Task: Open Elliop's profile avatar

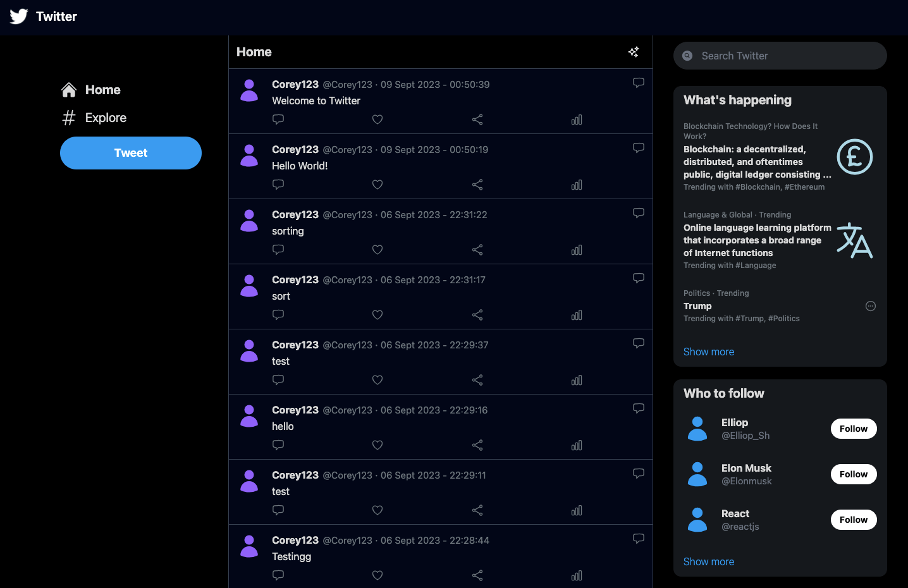Action: tap(697, 429)
